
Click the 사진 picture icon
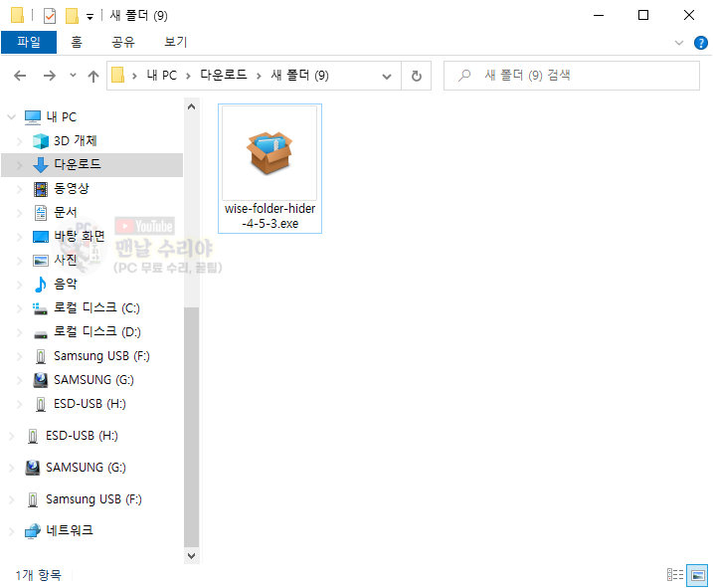[x=41, y=261]
